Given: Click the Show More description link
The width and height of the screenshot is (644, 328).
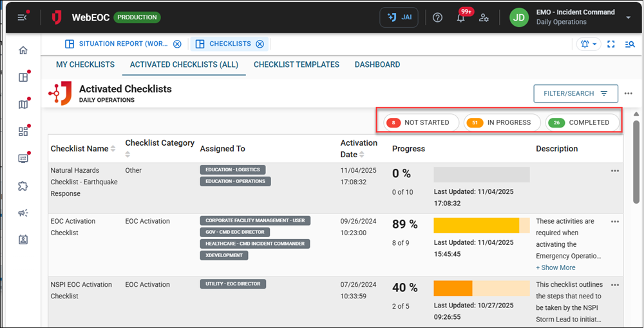Looking at the screenshot, I should 555,267.
